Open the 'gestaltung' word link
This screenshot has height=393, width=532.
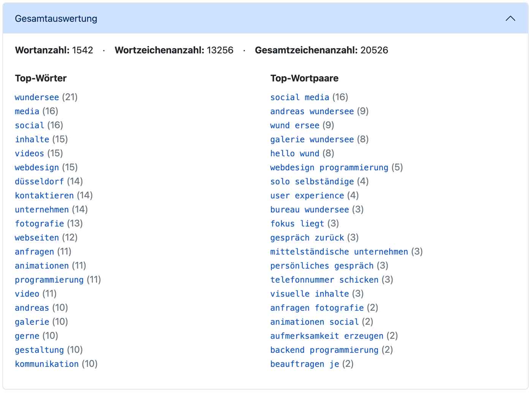[x=39, y=350]
